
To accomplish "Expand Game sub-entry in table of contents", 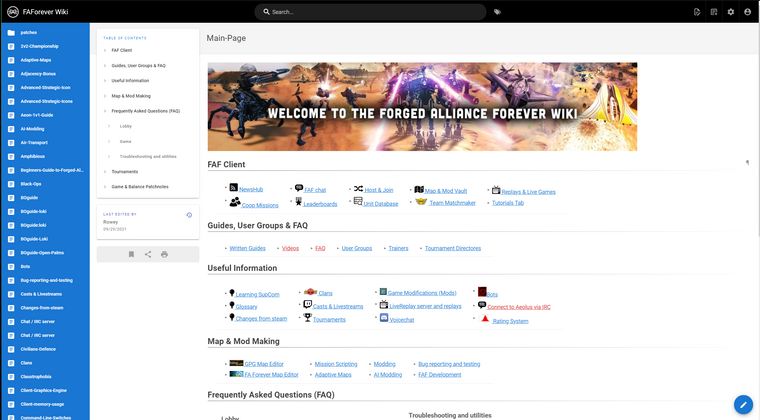I will [x=109, y=141].
